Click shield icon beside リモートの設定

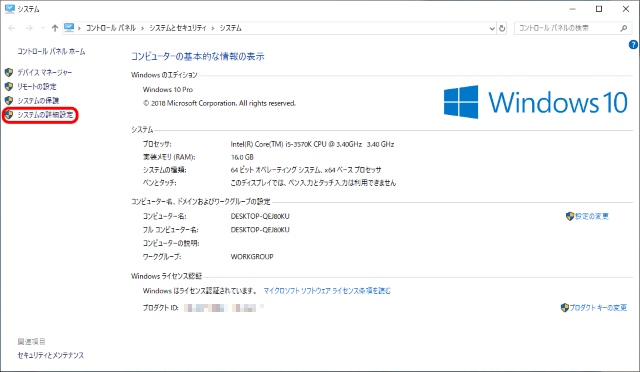point(9,87)
